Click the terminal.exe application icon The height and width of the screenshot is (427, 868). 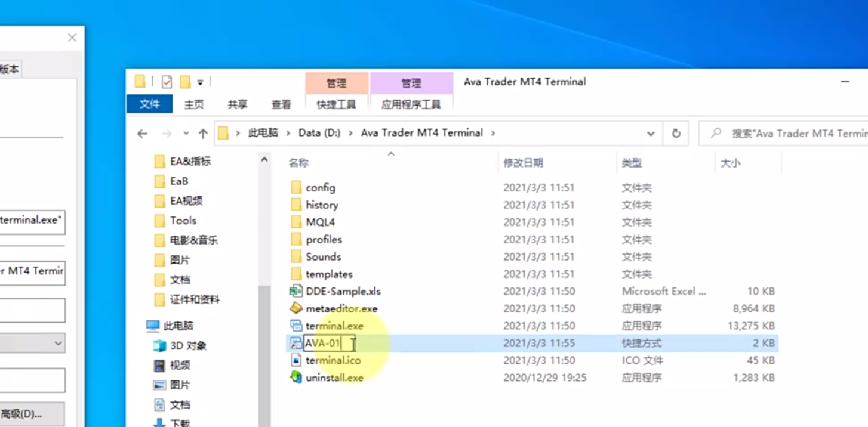tap(296, 326)
